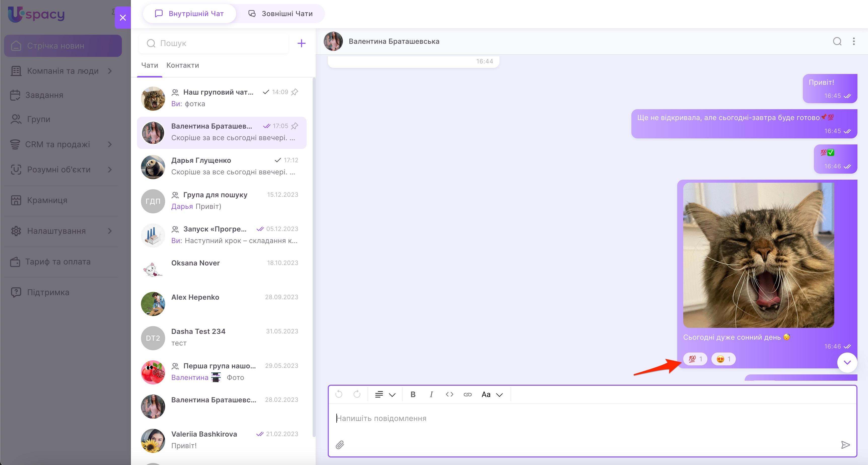Viewport: 868px width, 465px height.
Task: Toggle bold formatting
Action: pyautogui.click(x=413, y=394)
